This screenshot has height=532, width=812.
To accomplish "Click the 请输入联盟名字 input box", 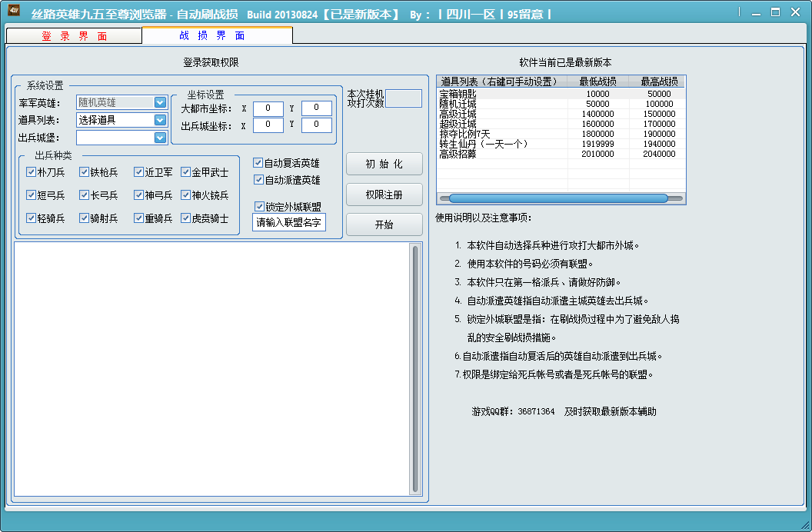I will click(x=289, y=222).
